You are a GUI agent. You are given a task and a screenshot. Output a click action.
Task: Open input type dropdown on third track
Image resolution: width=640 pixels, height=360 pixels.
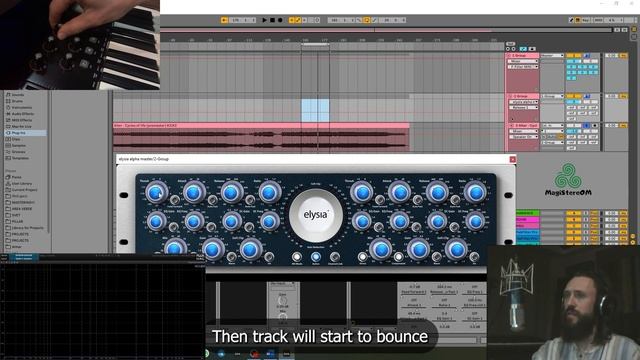[x=552, y=126]
